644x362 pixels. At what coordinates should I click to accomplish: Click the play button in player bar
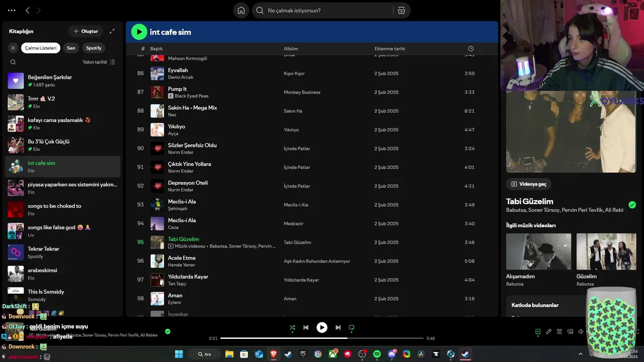point(322,328)
